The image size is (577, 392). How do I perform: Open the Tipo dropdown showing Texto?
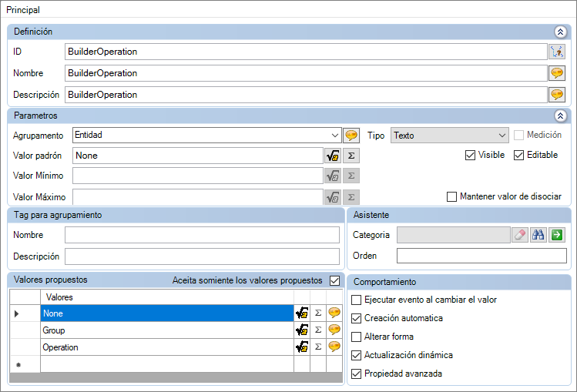point(501,135)
